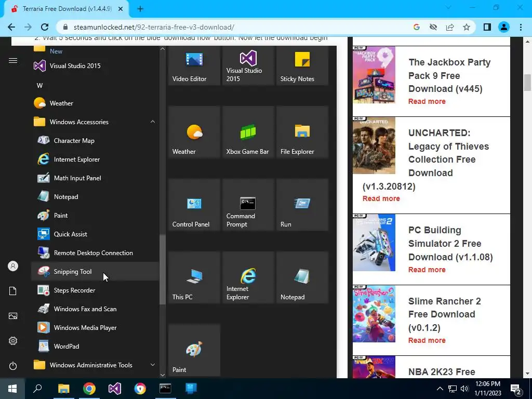
Task: Open the Action Center notifications
Action: (x=516, y=389)
